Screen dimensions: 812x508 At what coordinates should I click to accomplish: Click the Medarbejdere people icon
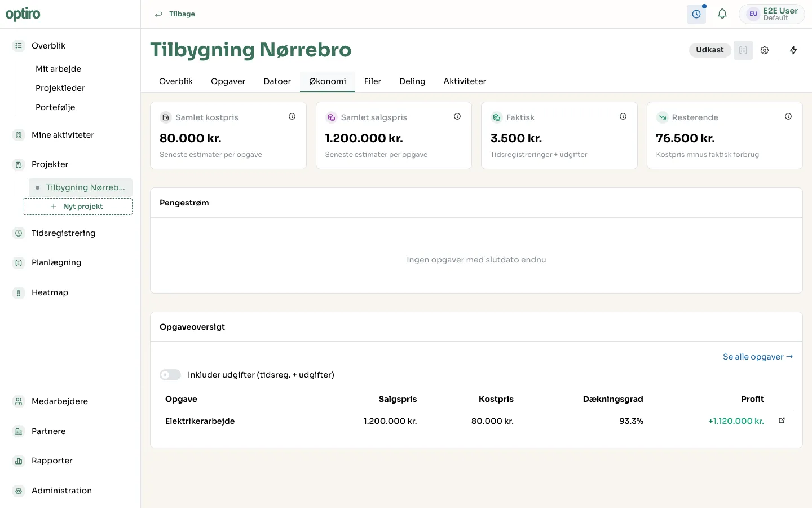19,401
